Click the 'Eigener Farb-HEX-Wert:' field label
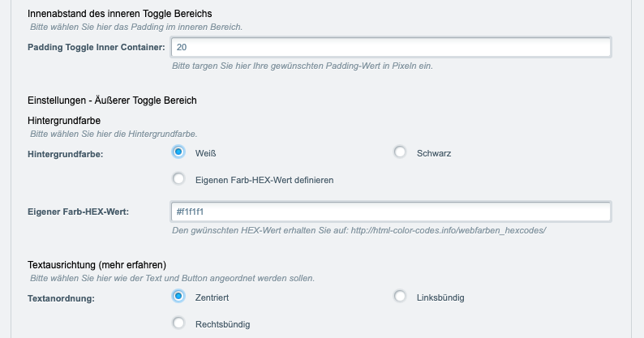 [x=78, y=212]
